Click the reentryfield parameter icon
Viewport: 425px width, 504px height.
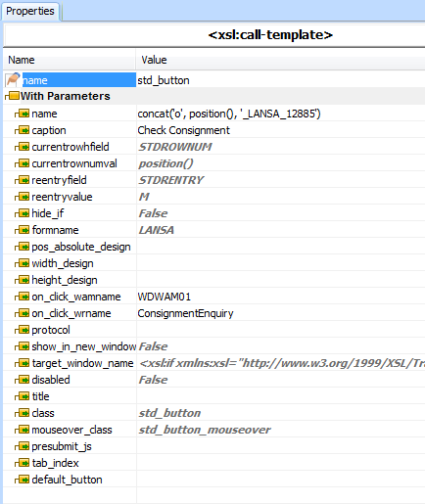pos(23,180)
